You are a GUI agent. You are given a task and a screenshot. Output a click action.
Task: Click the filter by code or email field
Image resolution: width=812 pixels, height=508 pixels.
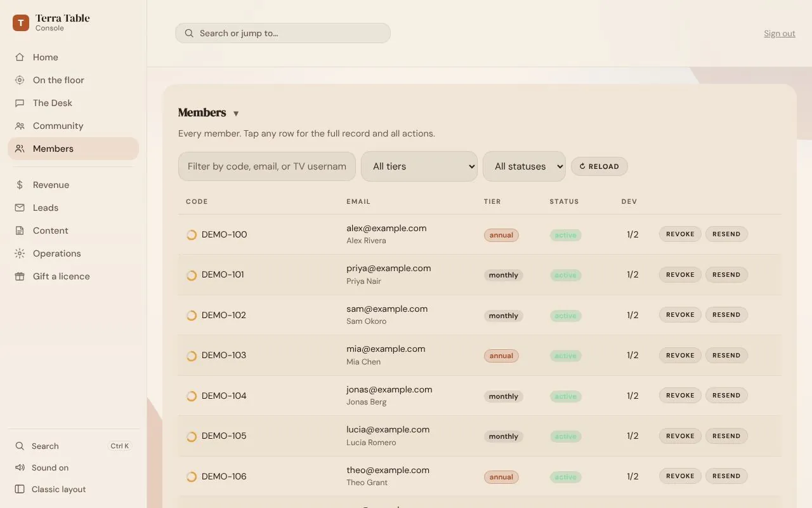tap(267, 166)
